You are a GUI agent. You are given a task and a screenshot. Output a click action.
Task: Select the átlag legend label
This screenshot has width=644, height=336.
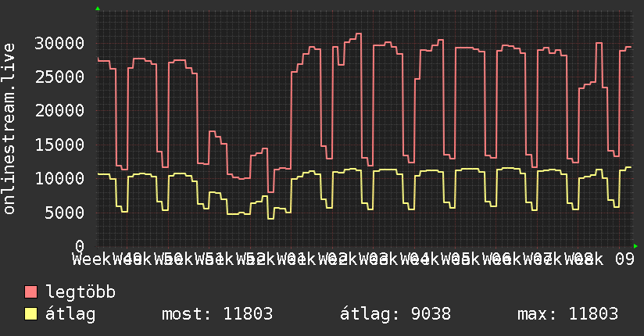click(70, 314)
